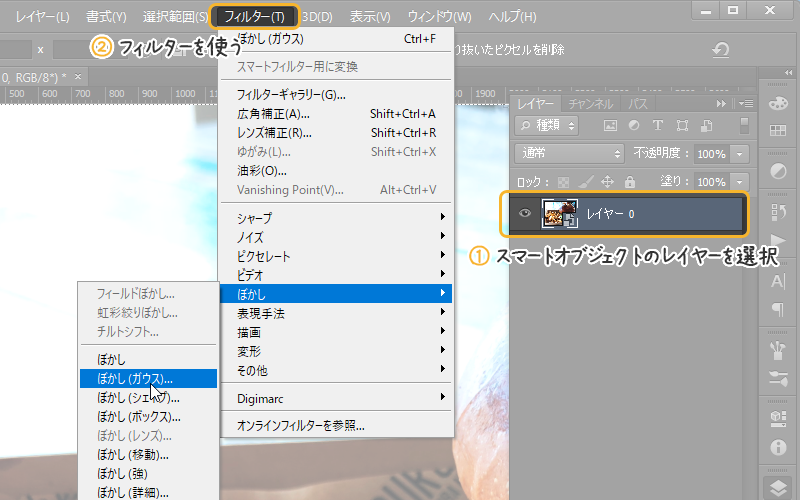Click the reset transform icon in options bar

[x=720, y=49]
